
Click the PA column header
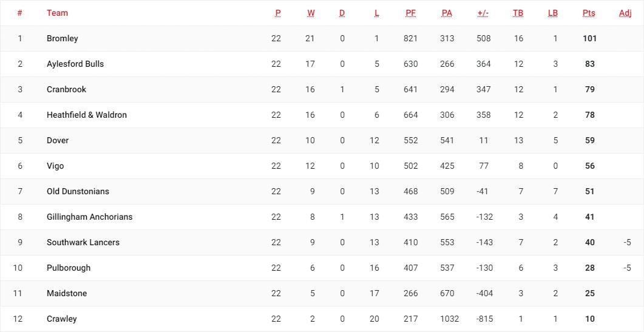coord(447,13)
